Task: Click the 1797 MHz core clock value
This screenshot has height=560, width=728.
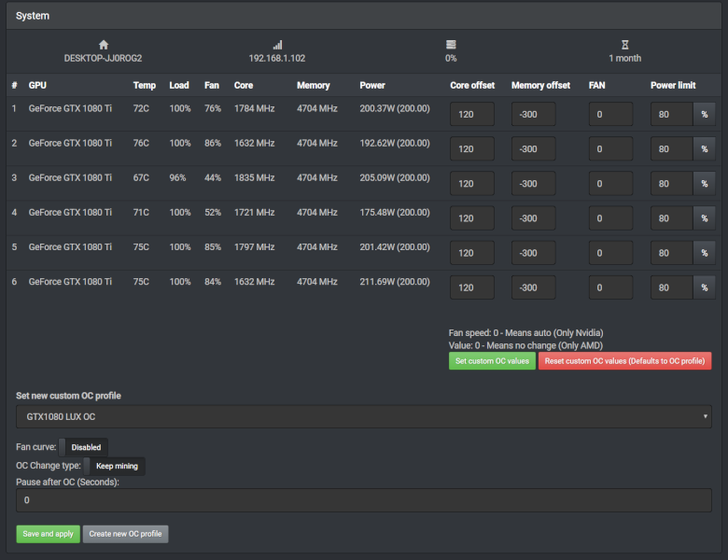Action: (255, 247)
